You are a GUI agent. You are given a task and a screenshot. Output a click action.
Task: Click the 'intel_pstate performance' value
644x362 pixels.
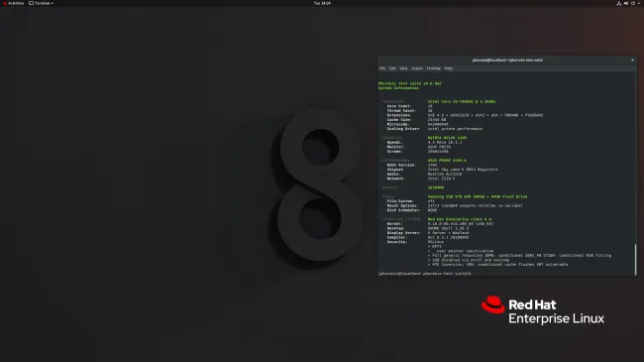click(455, 129)
